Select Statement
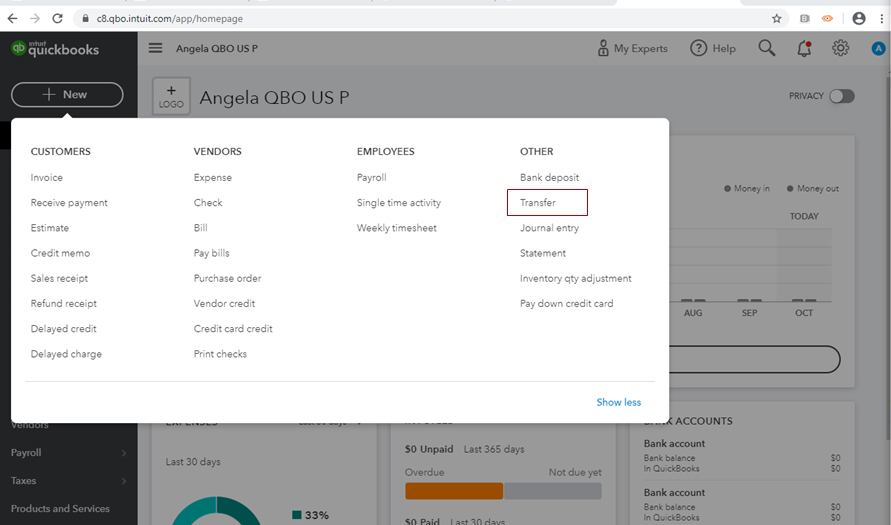891x525 pixels. tap(543, 253)
